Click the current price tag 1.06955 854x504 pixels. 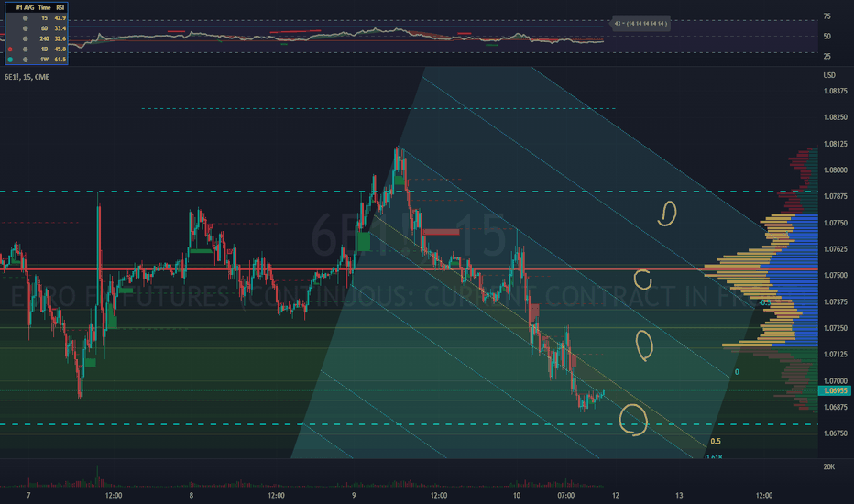834,390
